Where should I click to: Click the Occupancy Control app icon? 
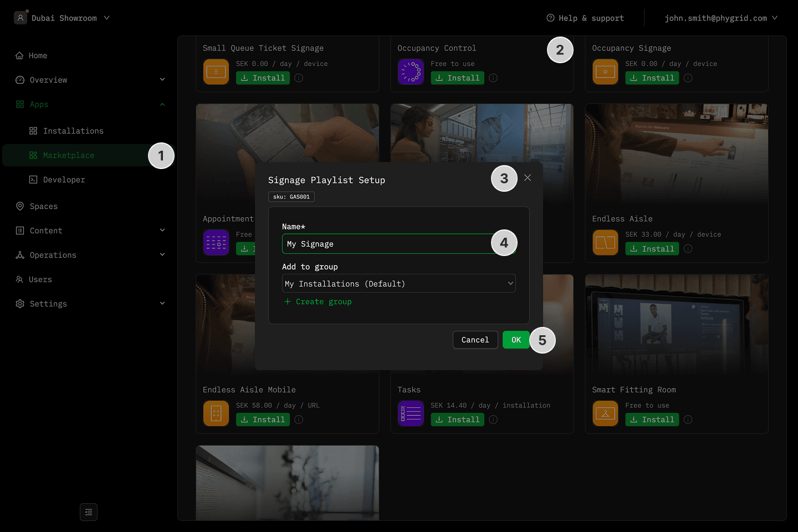coord(411,72)
